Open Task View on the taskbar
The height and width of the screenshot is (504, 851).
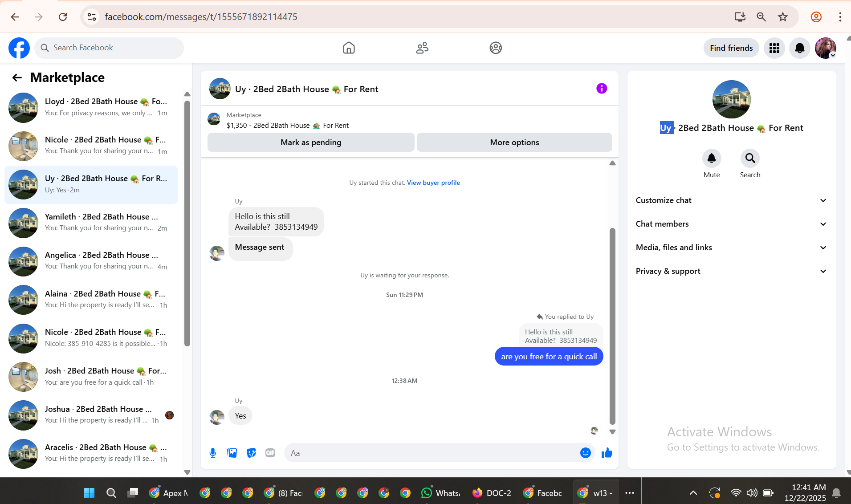[133, 493]
